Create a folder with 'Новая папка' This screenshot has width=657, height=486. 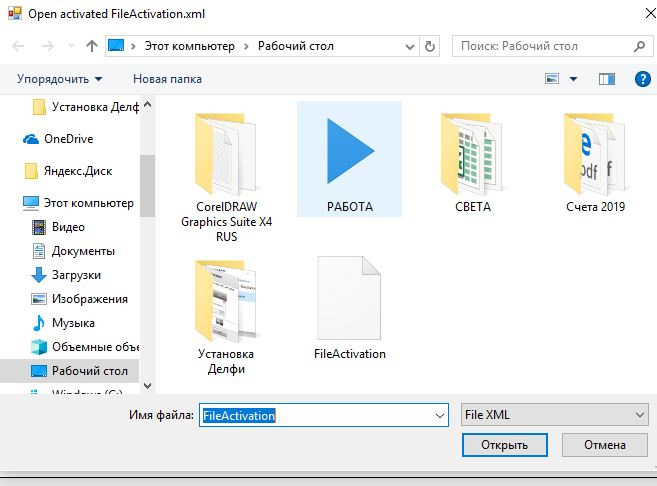point(167,79)
